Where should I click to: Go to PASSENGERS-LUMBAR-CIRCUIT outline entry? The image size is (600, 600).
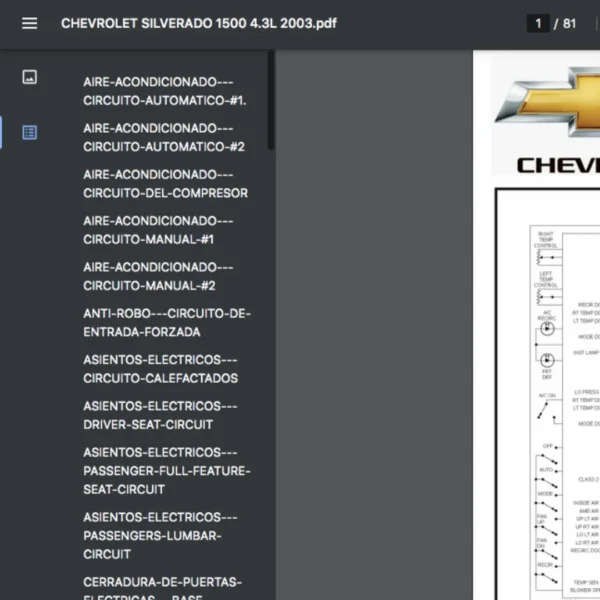tap(160, 536)
